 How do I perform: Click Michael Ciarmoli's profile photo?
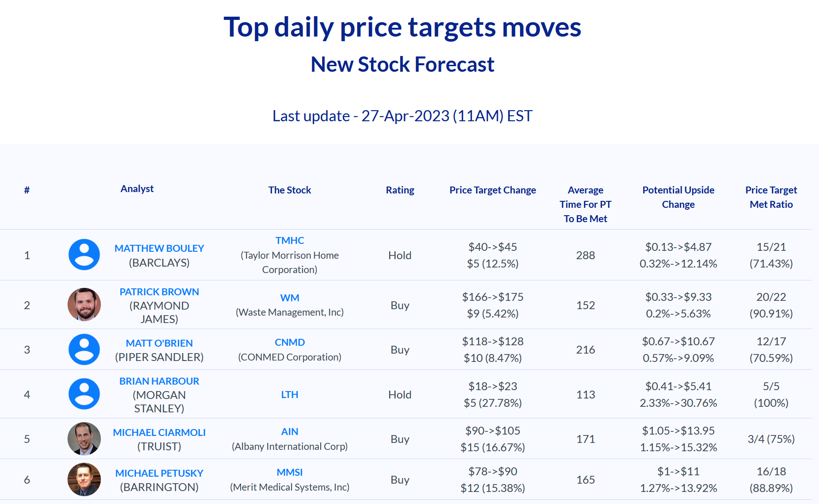click(84, 438)
